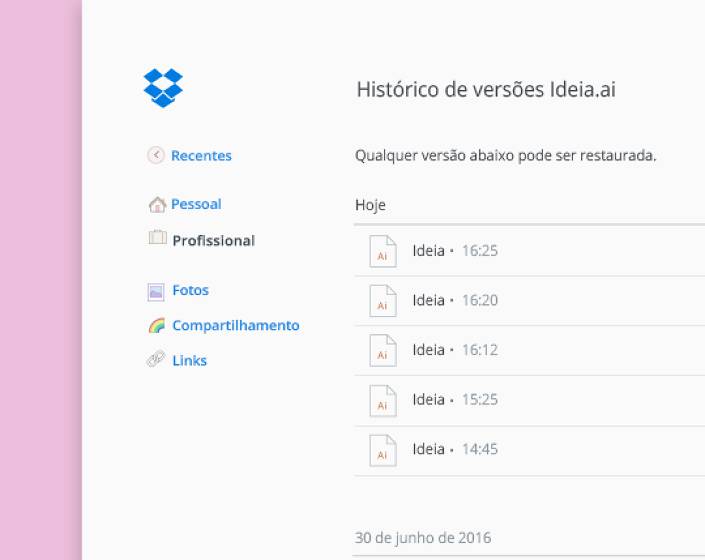Viewport: 705px width, 560px height.
Task: Click the back arrow icon beside Recentes
Action: tap(156, 156)
